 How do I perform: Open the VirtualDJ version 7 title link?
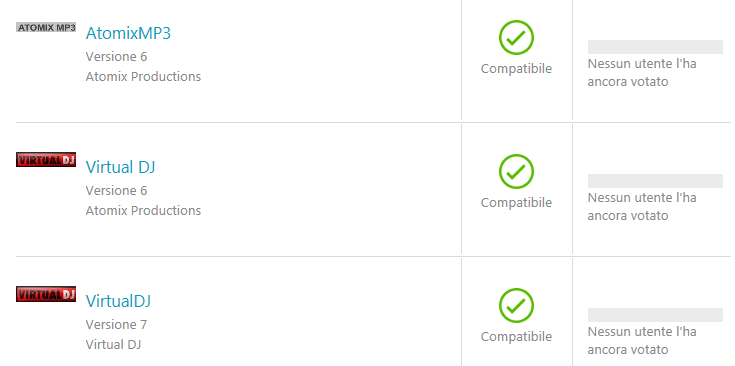pyautogui.click(x=118, y=301)
